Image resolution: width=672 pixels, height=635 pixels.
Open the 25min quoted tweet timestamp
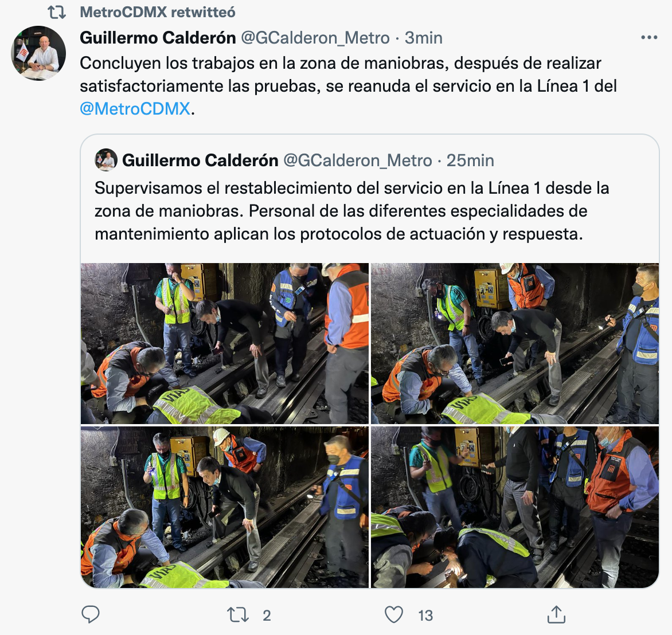pyautogui.click(x=470, y=160)
